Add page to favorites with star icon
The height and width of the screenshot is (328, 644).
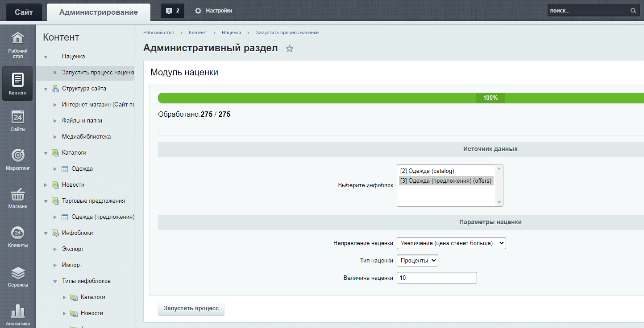pyautogui.click(x=290, y=49)
